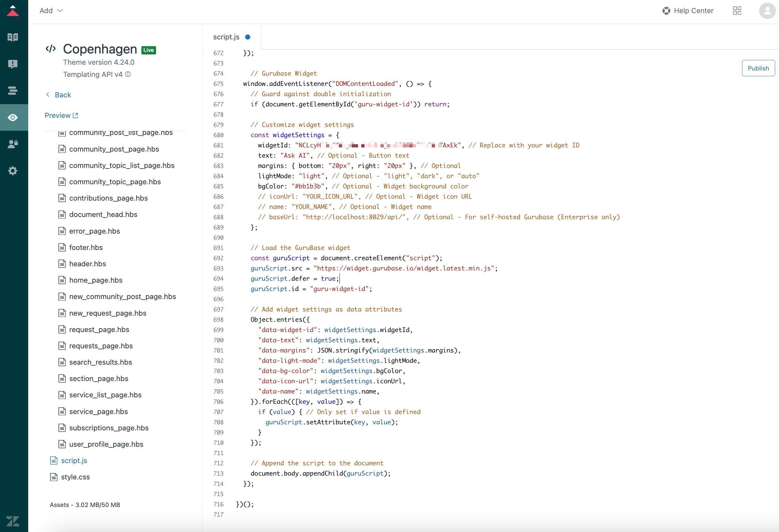The image size is (779, 532).
Task: Open new_community_post_page.hbs template
Action: click(122, 297)
